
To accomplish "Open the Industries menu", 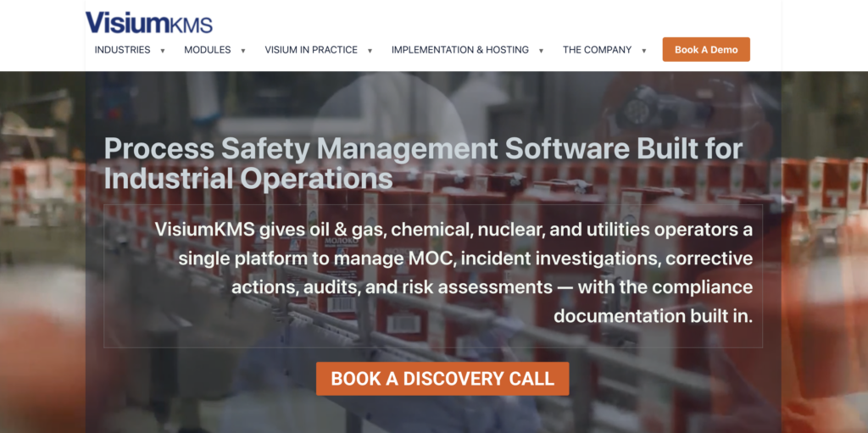I will click(122, 50).
